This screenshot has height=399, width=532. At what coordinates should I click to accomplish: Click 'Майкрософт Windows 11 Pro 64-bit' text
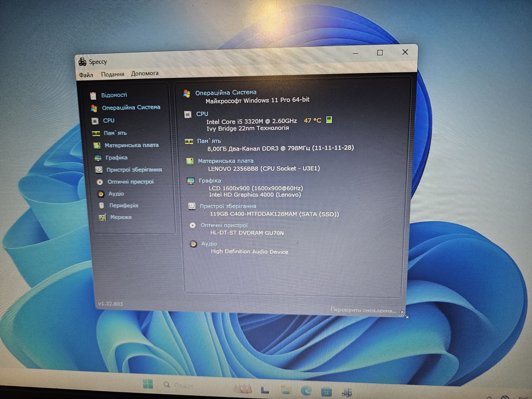pos(257,100)
